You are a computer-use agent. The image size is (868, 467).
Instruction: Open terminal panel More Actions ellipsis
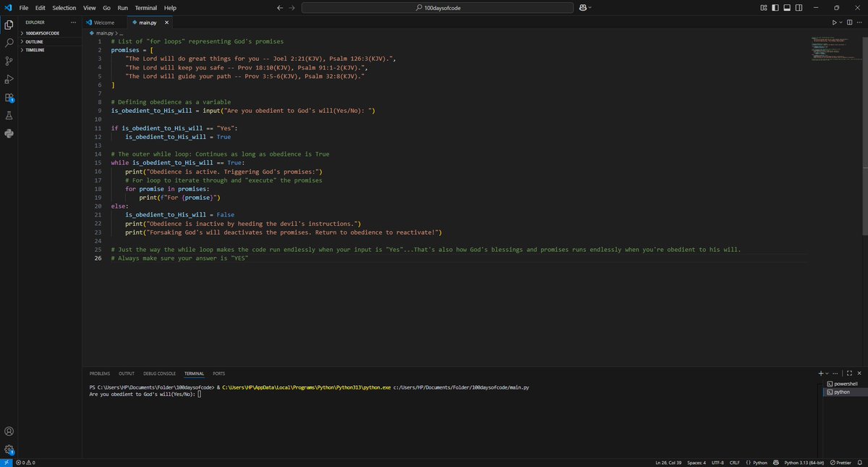pyautogui.click(x=836, y=373)
